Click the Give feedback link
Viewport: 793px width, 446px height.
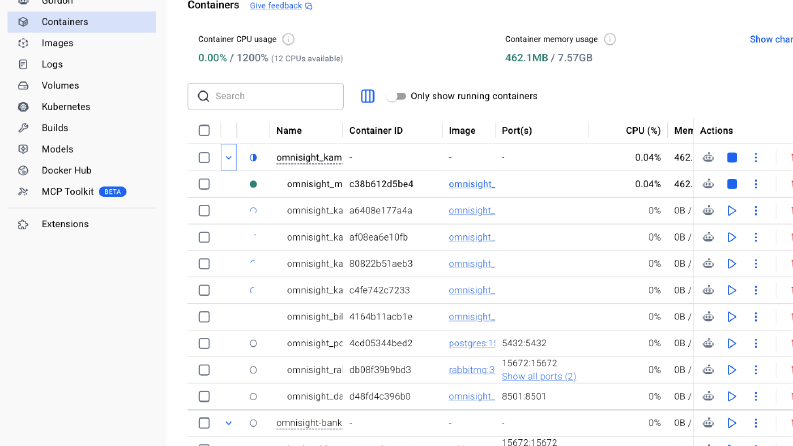281,6
